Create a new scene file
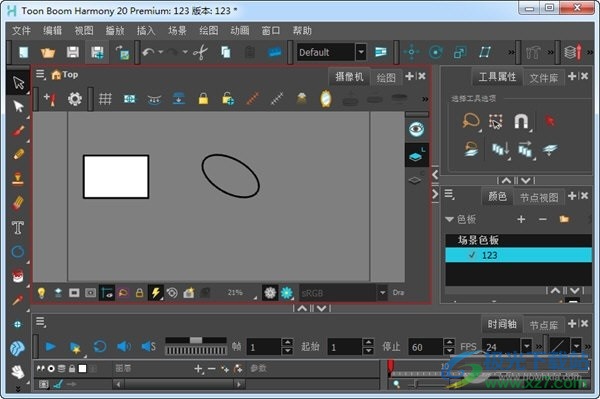Viewport: 600px width, 399px height. click(24, 52)
